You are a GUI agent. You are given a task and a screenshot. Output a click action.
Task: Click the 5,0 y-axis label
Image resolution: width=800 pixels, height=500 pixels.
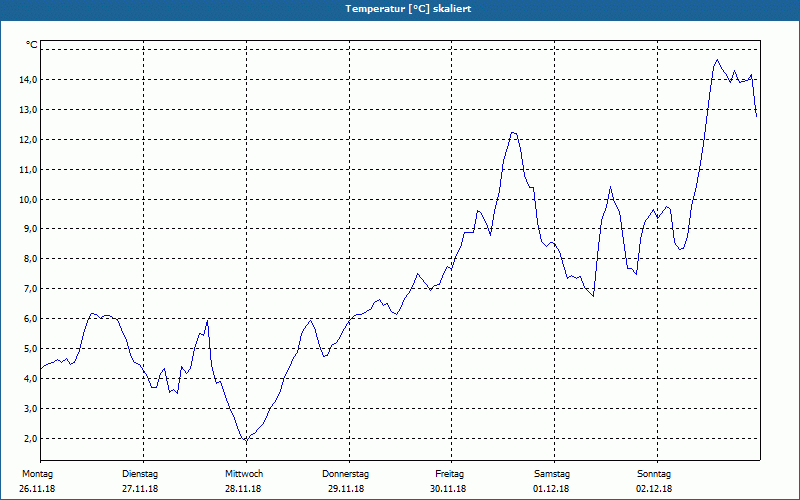tap(30, 348)
